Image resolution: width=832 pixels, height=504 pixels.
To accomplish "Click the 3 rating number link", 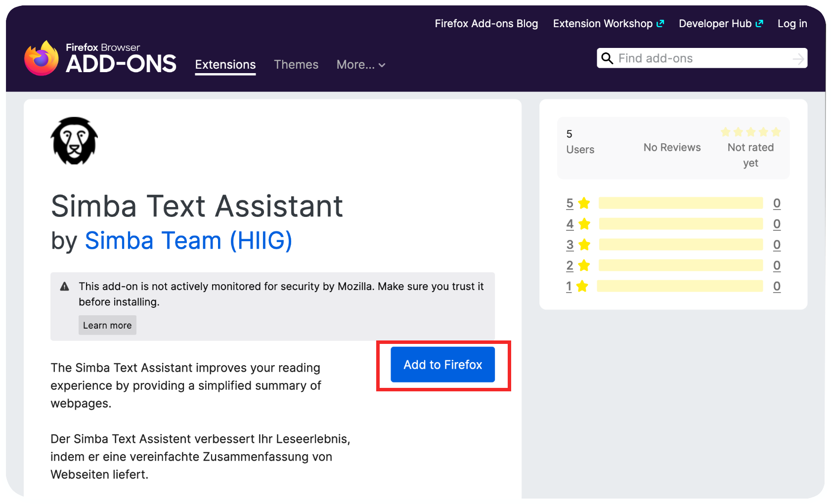I will 570,245.
